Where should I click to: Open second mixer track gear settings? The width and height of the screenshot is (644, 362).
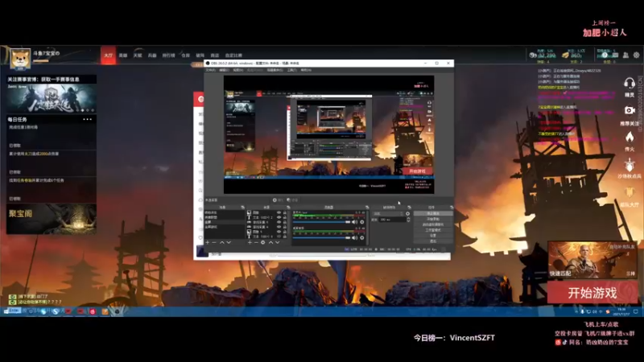tap(362, 237)
